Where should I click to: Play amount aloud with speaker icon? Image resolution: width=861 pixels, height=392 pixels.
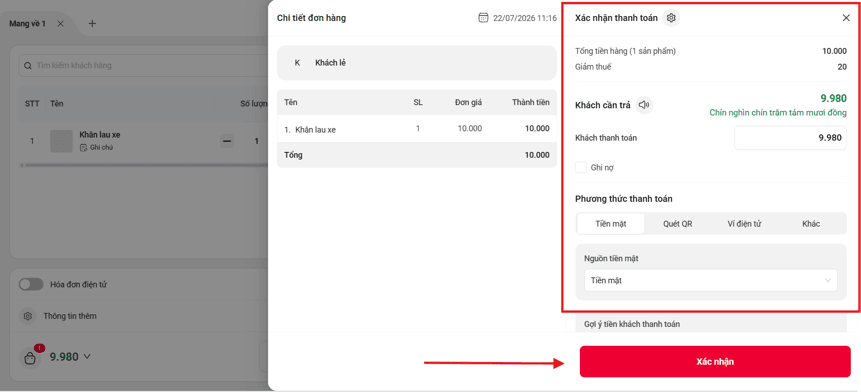[x=644, y=105]
